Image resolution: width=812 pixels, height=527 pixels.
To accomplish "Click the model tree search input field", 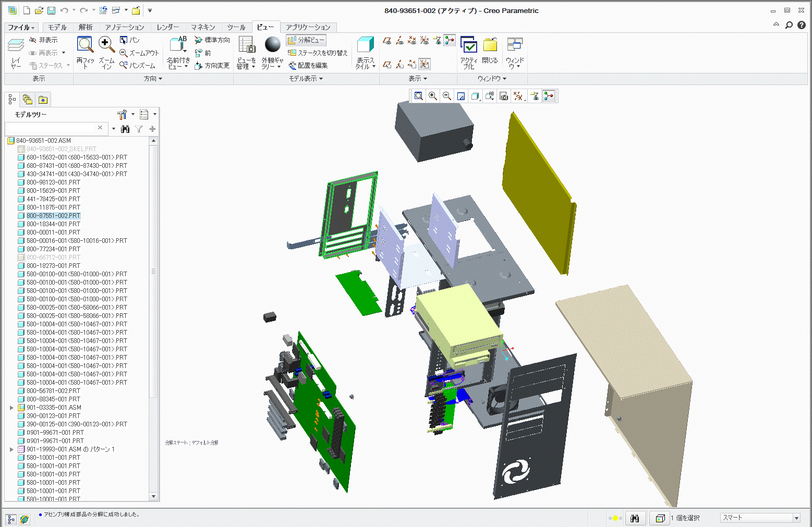I will pos(51,128).
